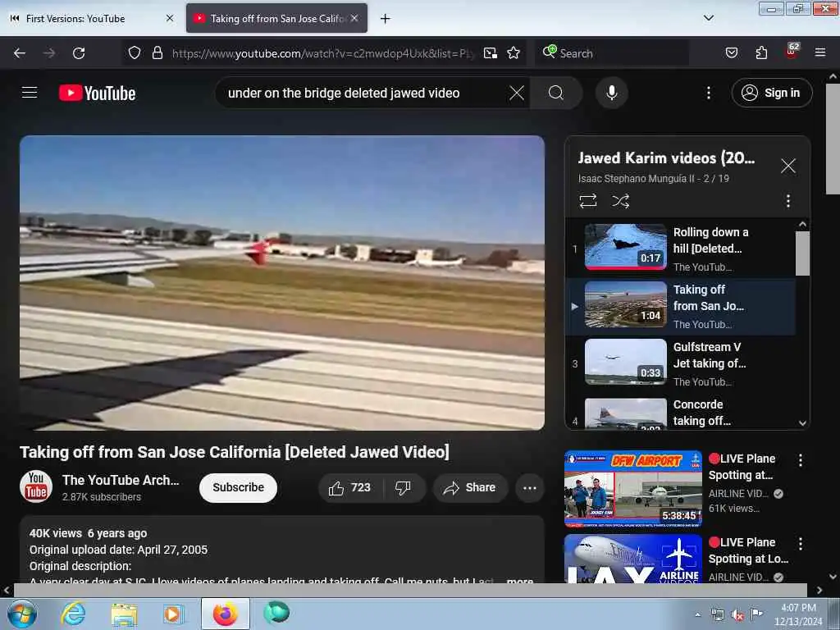
Task: Share the video
Action: (x=470, y=487)
